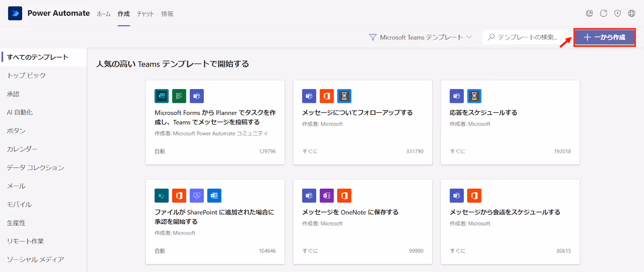This screenshot has height=272, width=644.
Task: Click usage count 99990
Action: (x=416, y=251)
